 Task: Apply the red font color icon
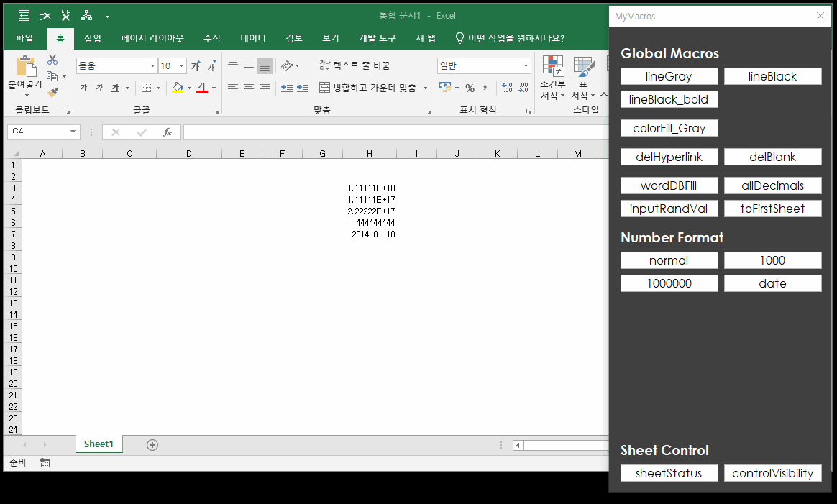pos(202,88)
